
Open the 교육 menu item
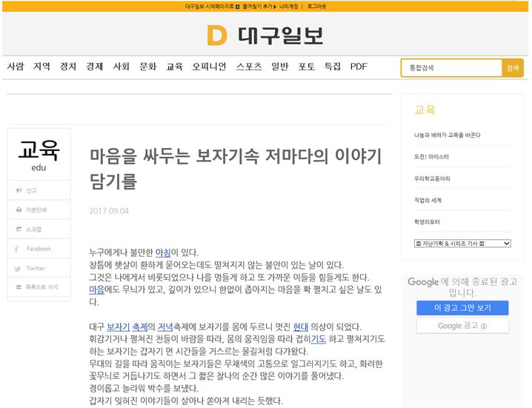tap(174, 67)
